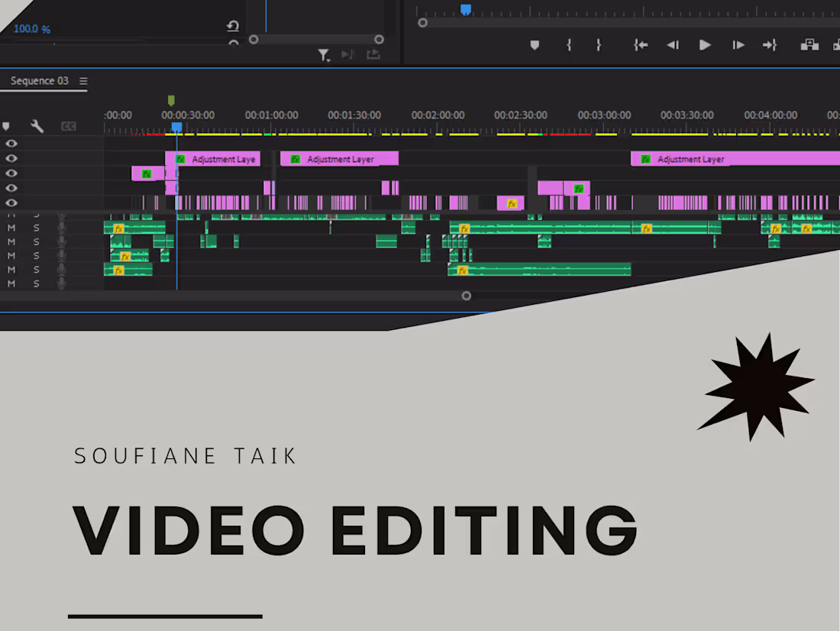Click the Add Marker icon in transport controls
This screenshot has height=631, width=840.
535,45
